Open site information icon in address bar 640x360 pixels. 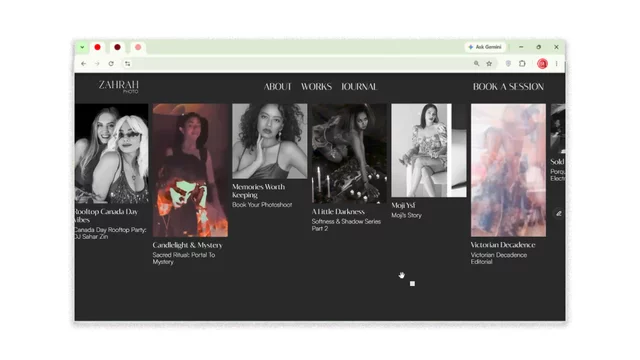pos(128,64)
